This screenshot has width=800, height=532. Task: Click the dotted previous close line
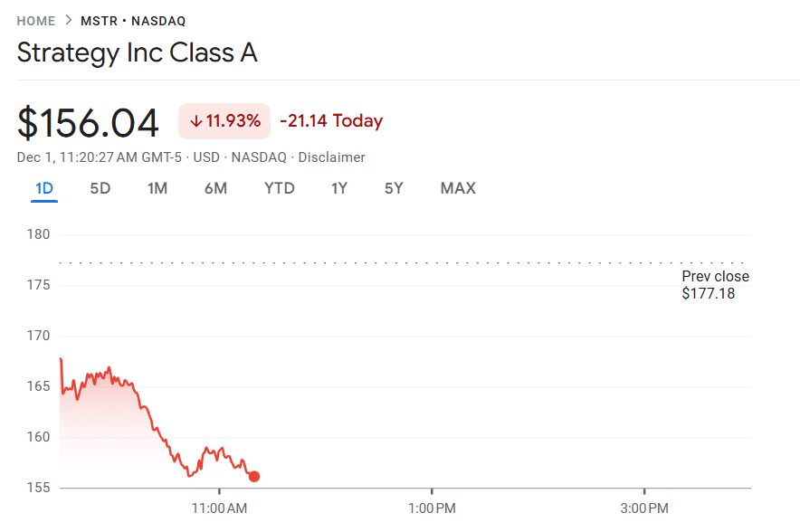(x=362, y=261)
